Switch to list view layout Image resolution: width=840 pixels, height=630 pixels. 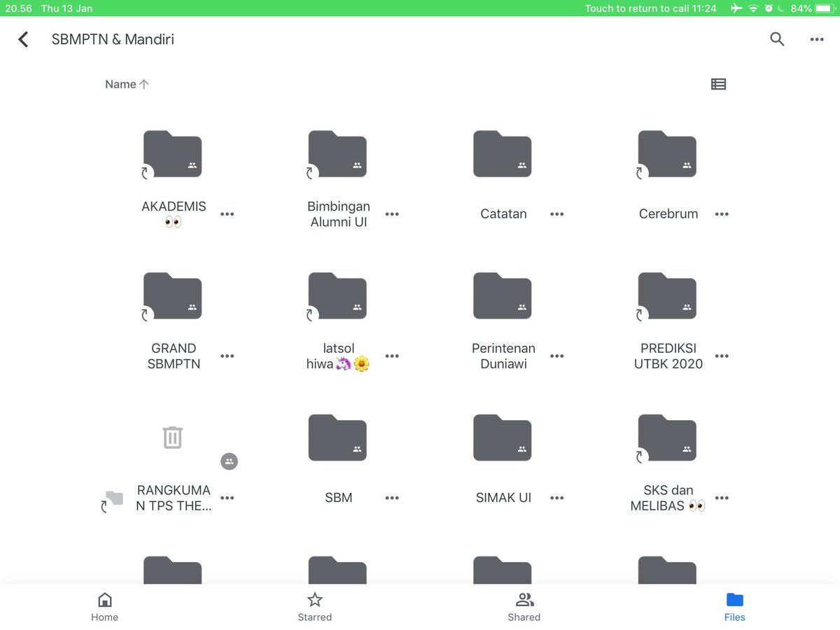coord(718,84)
